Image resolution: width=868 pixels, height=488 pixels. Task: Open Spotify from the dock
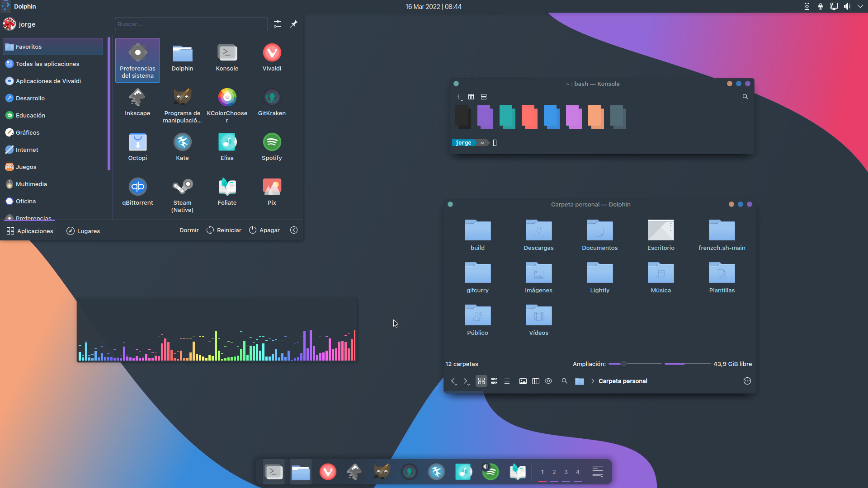[491, 472]
